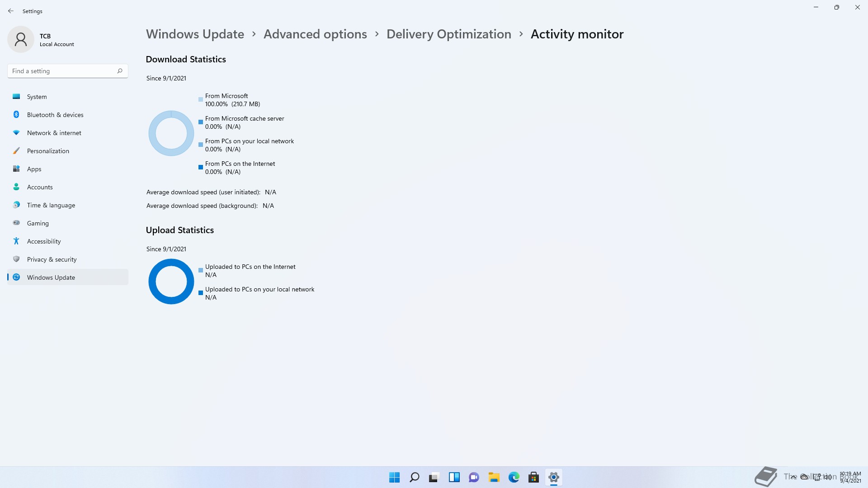The image size is (868, 488).
Task: Click the Bluetooth icon in sidebar
Action: coord(16,114)
